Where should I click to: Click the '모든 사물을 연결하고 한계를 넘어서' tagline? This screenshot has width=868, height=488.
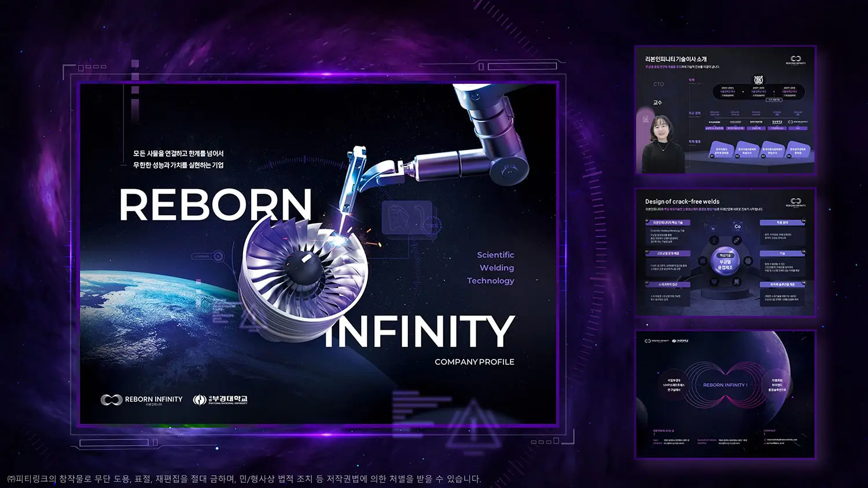[178, 153]
